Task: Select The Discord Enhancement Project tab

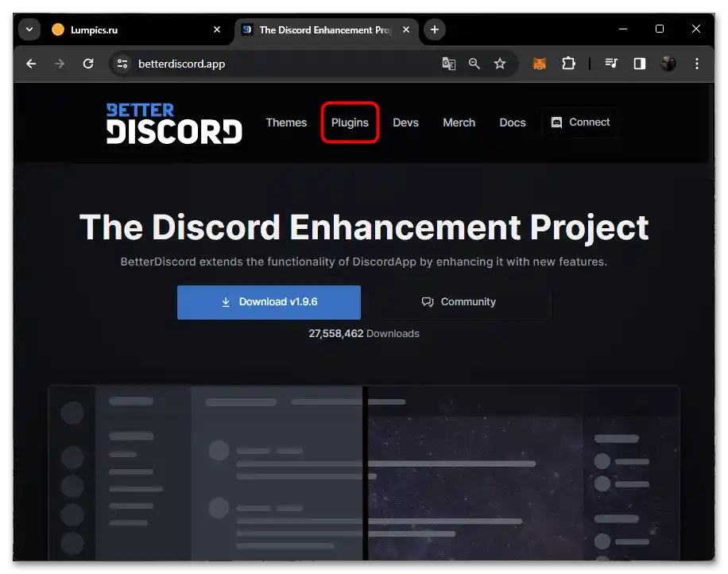Action: [x=326, y=29]
